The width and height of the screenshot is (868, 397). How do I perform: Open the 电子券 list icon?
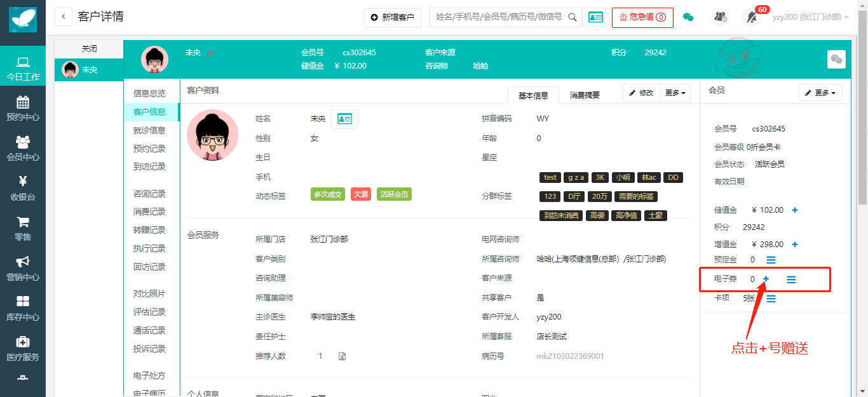791,279
